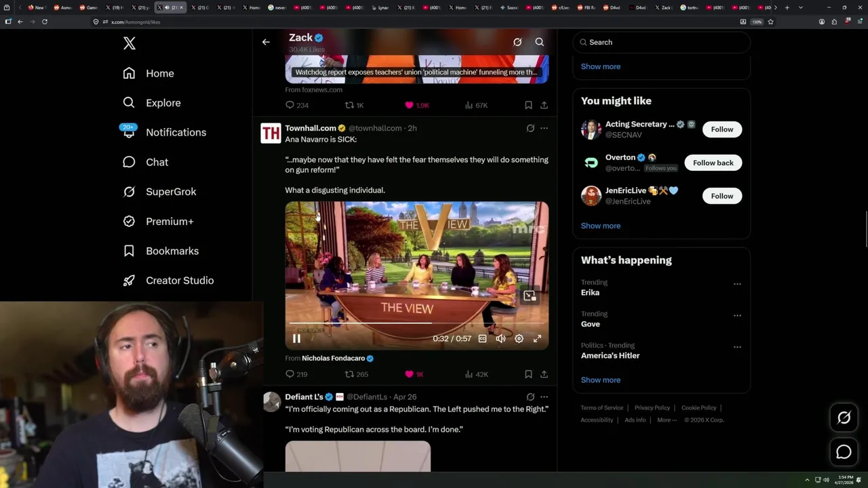
Task: Bookmark the foxnews.com link post
Action: [528, 105]
